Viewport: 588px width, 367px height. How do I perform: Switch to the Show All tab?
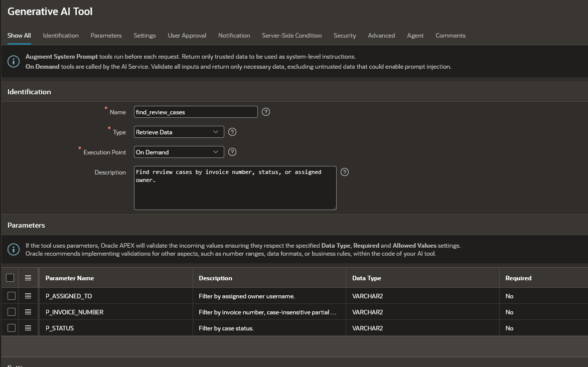point(19,35)
